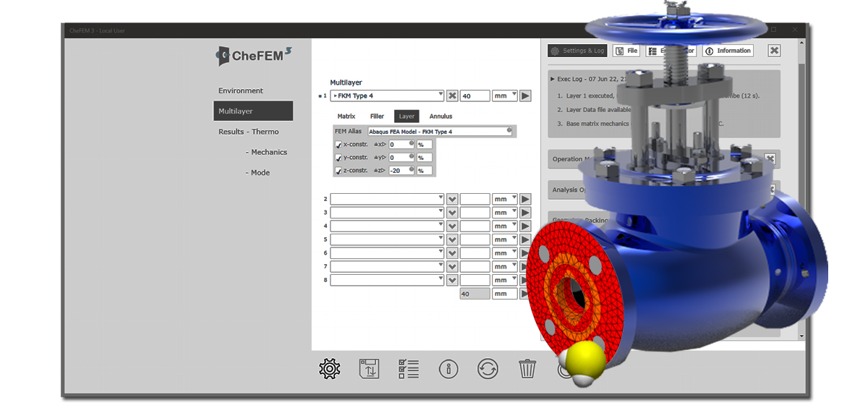Click the Settings & Log button

pyautogui.click(x=577, y=51)
